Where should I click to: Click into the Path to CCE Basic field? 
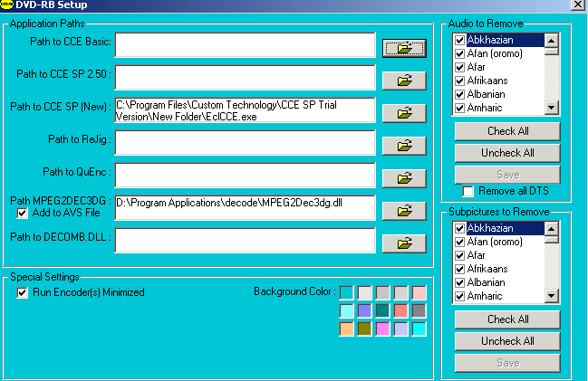click(x=245, y=45)
